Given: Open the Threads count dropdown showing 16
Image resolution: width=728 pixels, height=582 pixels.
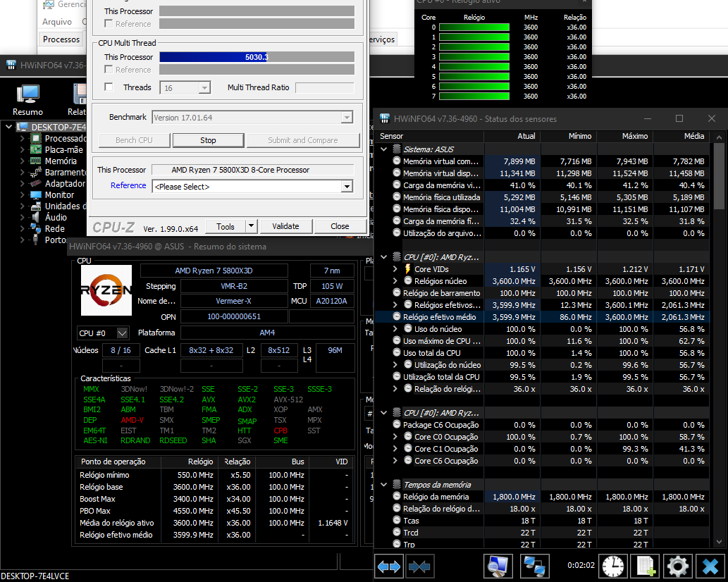Looking at the screenshot, I should [204, 87].
